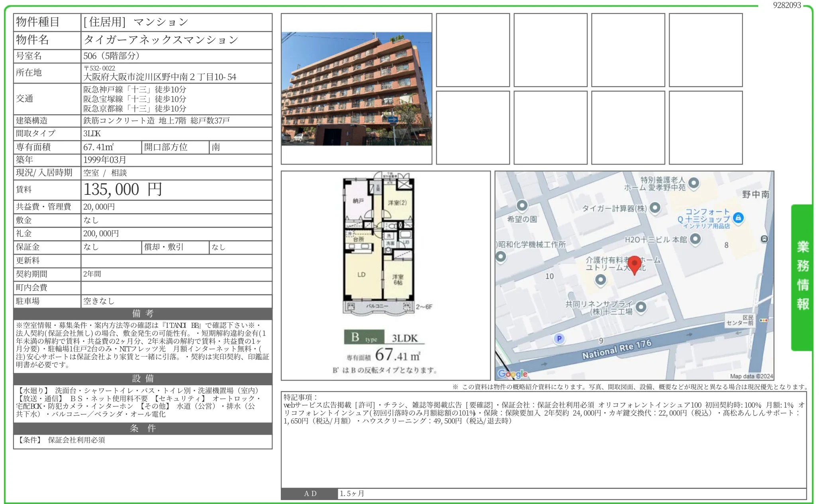
Task: Click the Map data ©2024 attribution
Action: 751,376
